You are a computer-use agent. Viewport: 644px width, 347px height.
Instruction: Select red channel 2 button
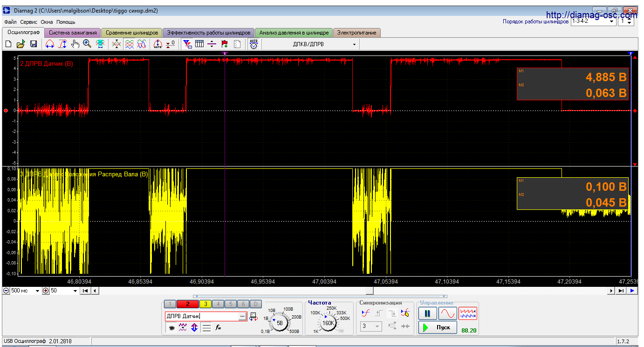click(187, 304)
